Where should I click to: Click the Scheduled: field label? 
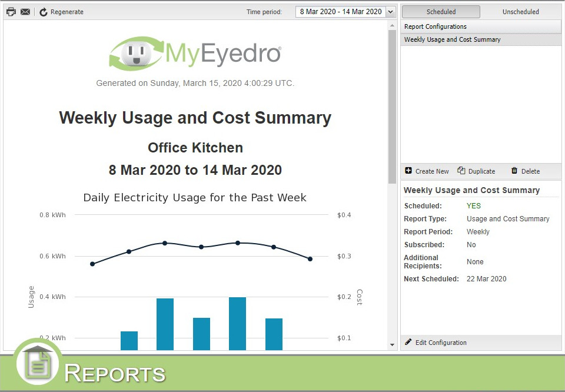(423, 206)
